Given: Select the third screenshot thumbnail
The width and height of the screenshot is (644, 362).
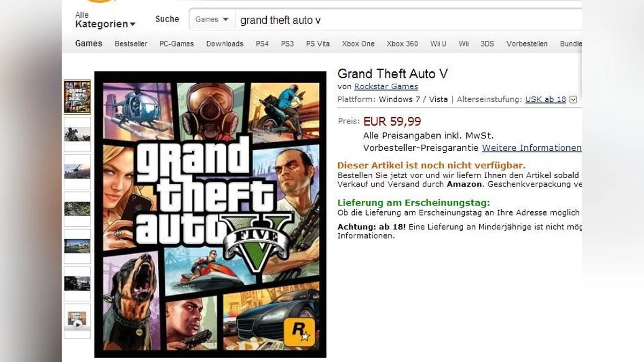Looking at the screenshot, I should click(x=77, y=172).
